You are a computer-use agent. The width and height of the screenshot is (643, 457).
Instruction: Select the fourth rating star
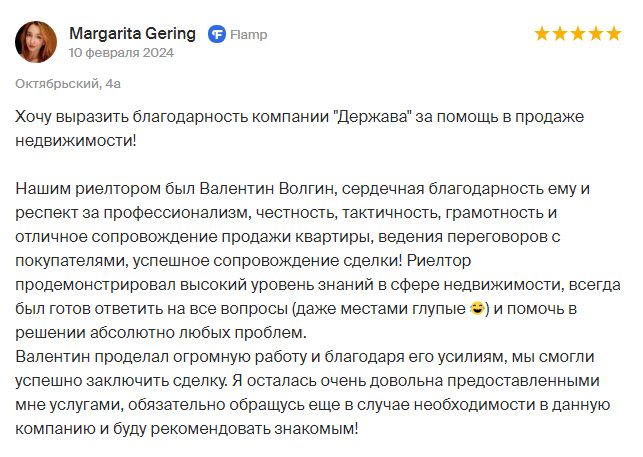coord(596,34)
